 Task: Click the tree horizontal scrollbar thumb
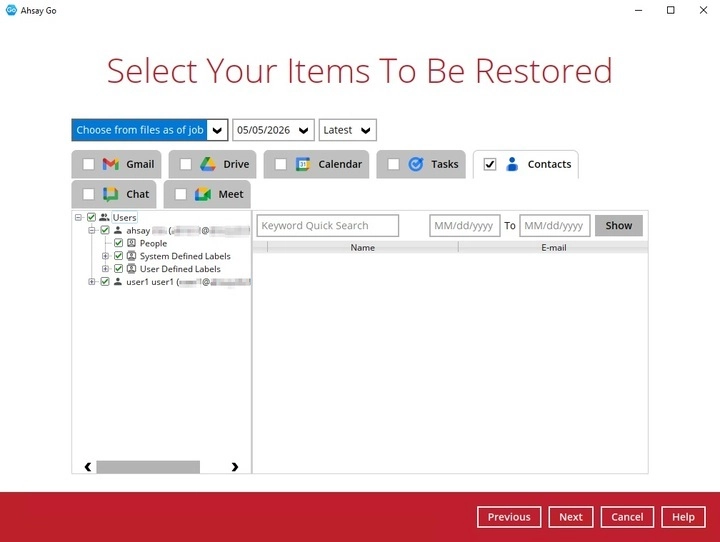[x=148, y=467]
